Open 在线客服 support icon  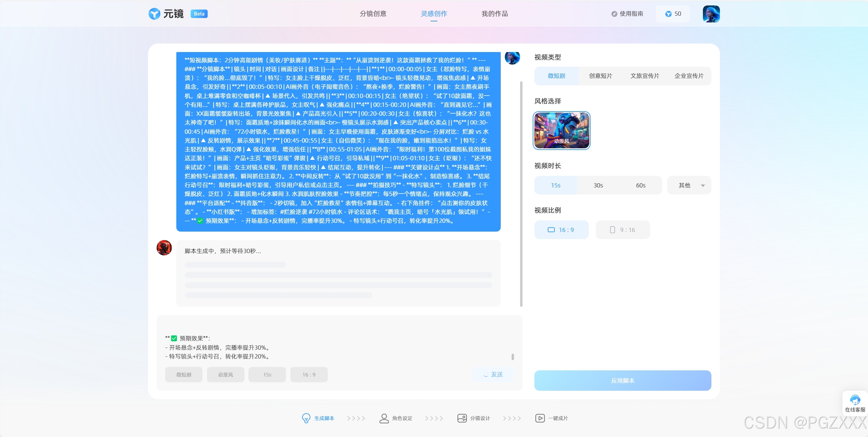pyautogui.click(x=855, y=400)
